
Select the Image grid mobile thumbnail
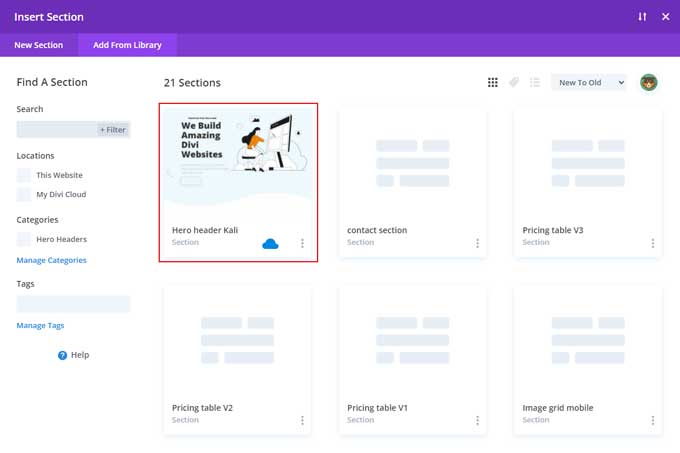point(588,340)
